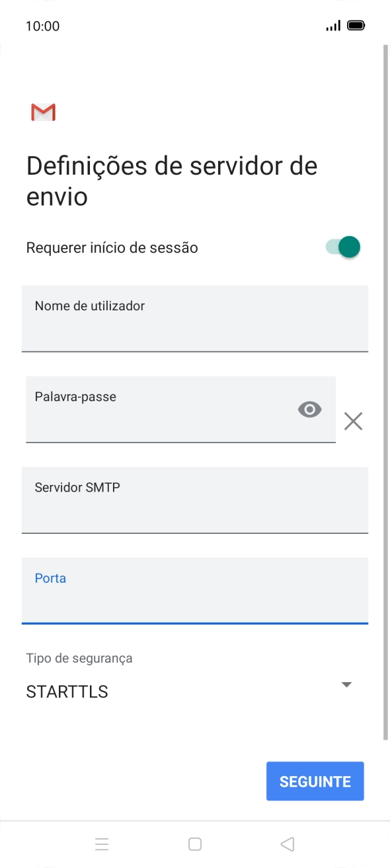
Task: Click the dropdown arrow next to STARTTLS
Action: (346, 685)
